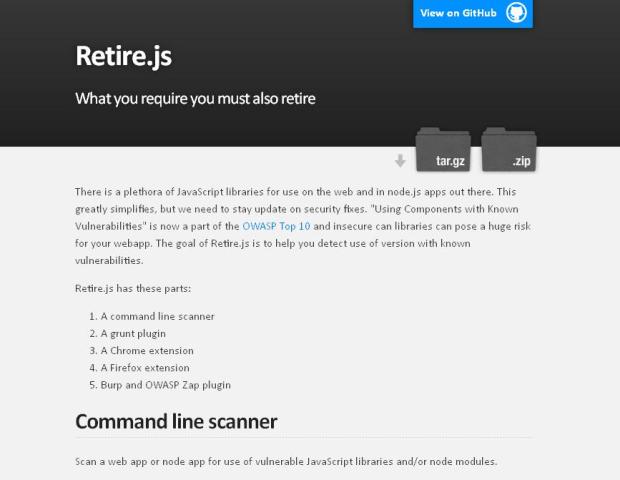Screen dimensions: 620x480
Task: Click list item "A Firefox extension"
Action: (145, 367)
